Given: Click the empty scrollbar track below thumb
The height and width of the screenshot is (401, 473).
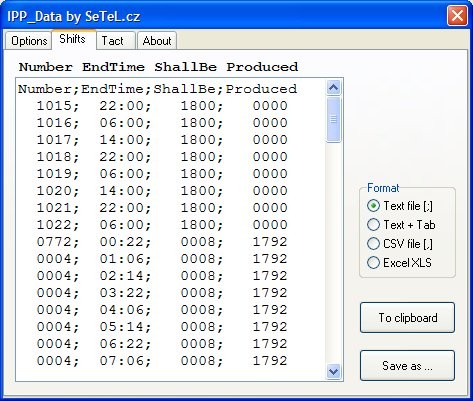Looking at the screenshot, I should (334, 253).
